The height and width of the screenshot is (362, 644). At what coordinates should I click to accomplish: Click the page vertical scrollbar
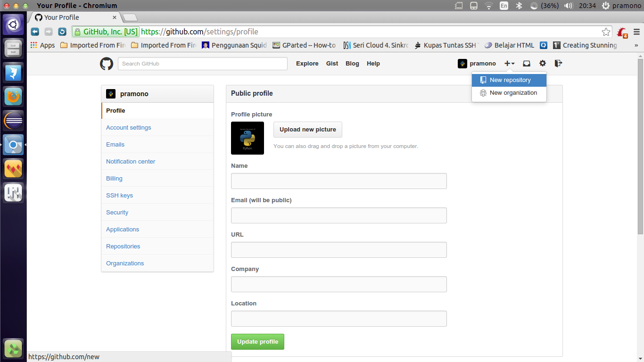tap(640, 146)
